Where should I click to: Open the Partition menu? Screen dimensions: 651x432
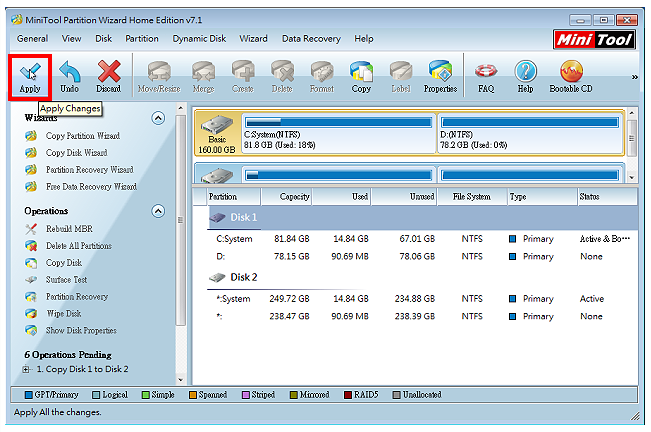(x=142, y=39)
